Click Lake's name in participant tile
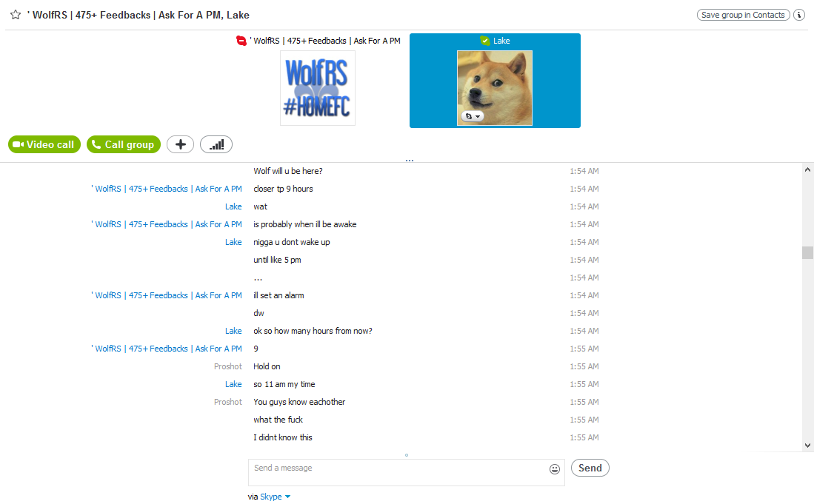This screenshot has height=504, width=814. [501, 41]
